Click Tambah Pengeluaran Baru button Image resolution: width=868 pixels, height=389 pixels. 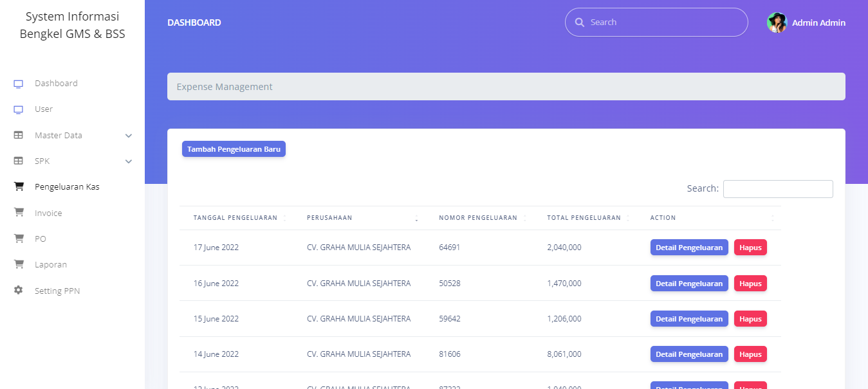pos(234,149)
